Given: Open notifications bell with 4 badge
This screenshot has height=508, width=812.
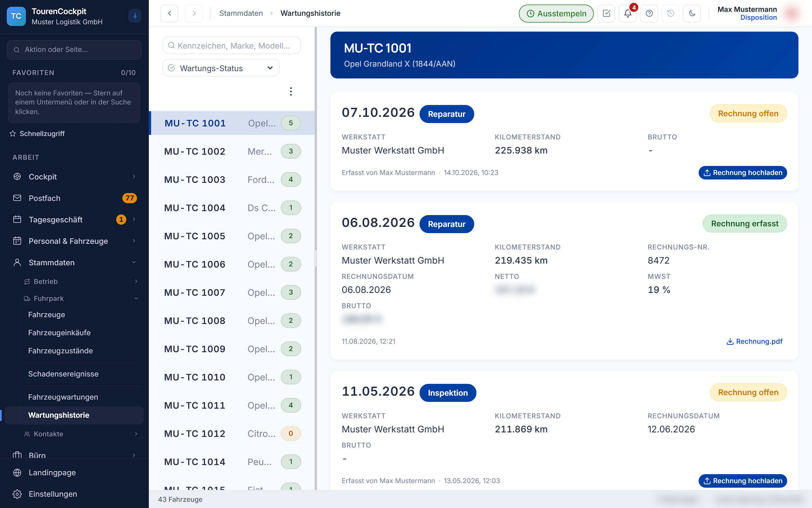Looking at the screenshot, I should (x=628, y=14).
